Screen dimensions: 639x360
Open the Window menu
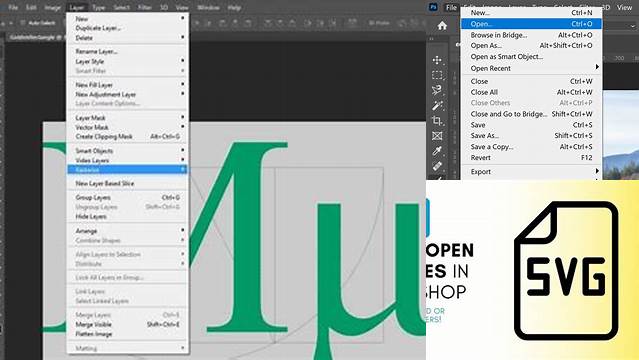tap(208, 7)
